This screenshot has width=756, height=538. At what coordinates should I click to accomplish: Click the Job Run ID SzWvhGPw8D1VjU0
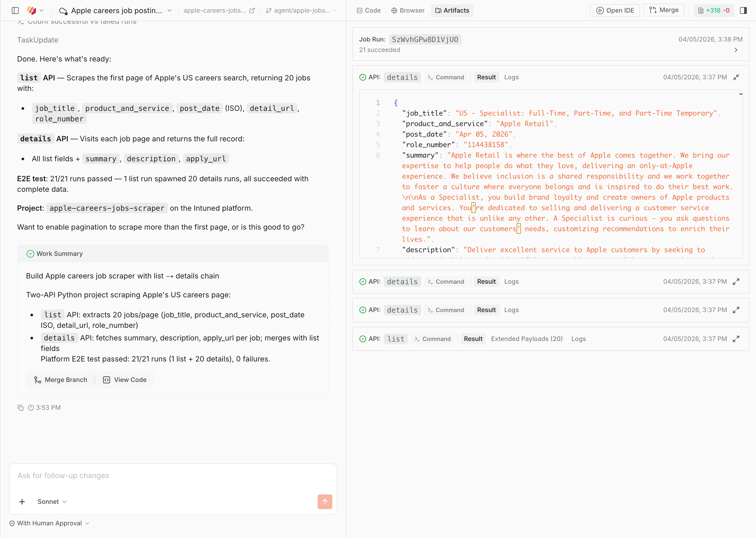tap(425, 40)
